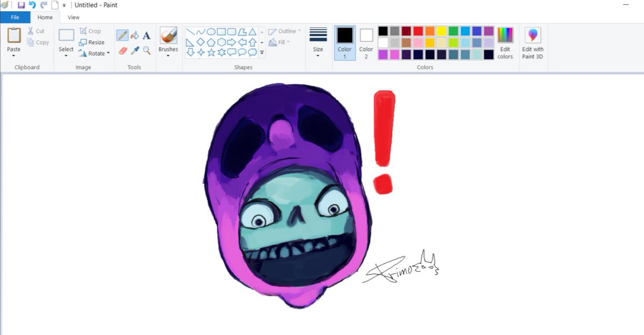Choose the Triangle shape
This screenshot has height=335, width=644.
(x=252, y=32)
